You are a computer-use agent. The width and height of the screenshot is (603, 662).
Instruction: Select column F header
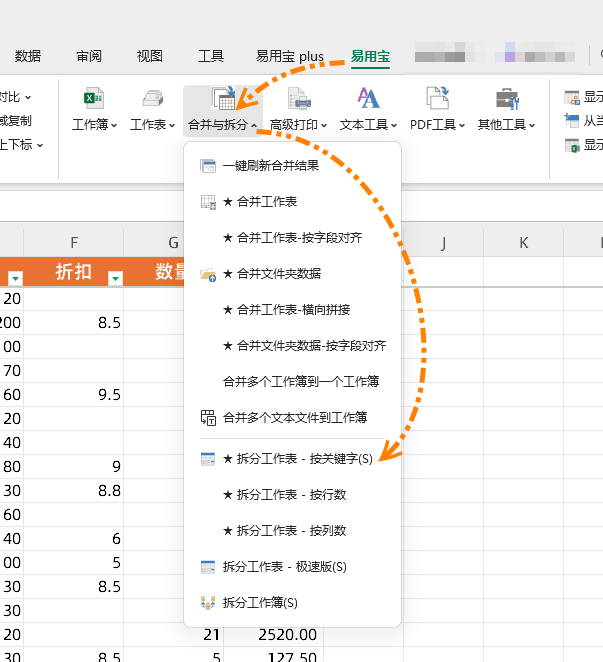(x=73, y=243)
